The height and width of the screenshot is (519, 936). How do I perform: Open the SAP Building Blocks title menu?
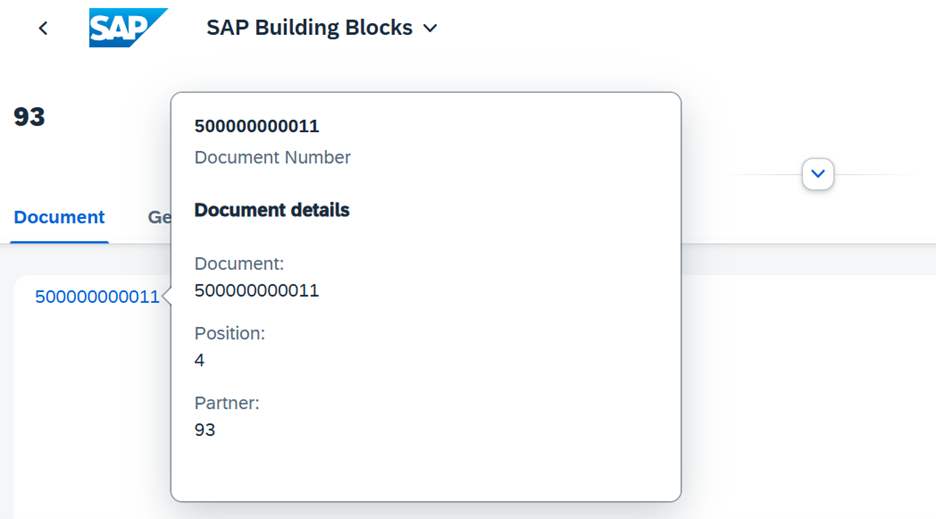point(322,27)
